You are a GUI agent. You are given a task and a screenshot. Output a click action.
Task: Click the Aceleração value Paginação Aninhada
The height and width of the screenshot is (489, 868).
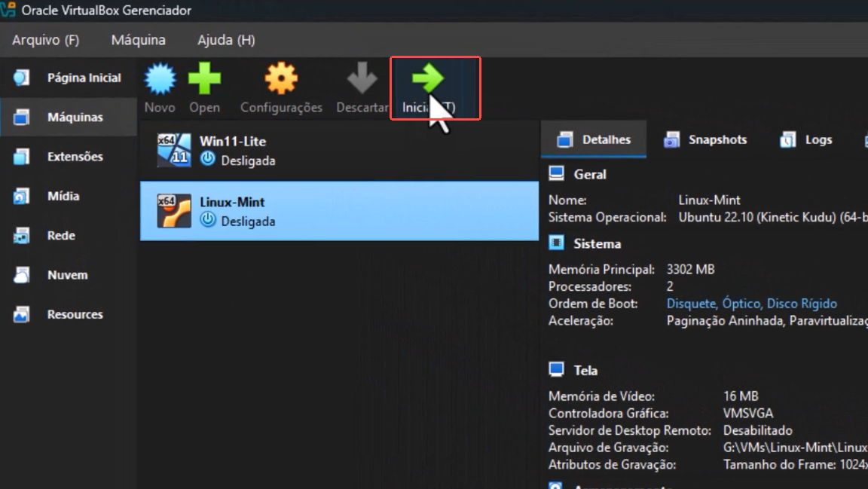click(767, 321)
